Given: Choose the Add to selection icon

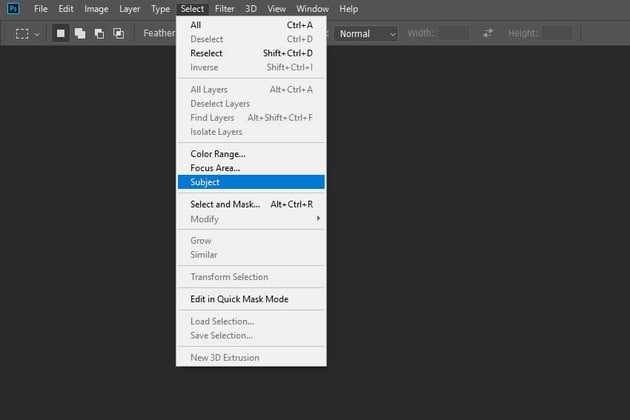Looking at the screenshot, I should point(80,33).
